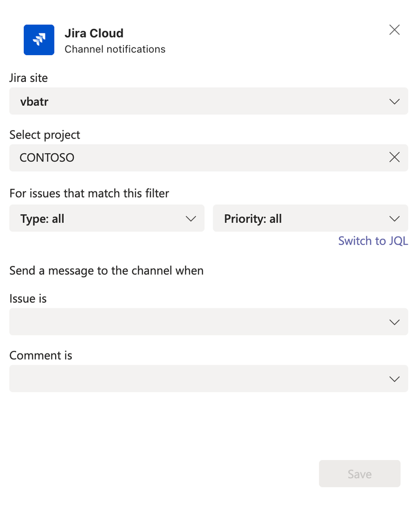Open the Issue is dropdown

point(208,322)
